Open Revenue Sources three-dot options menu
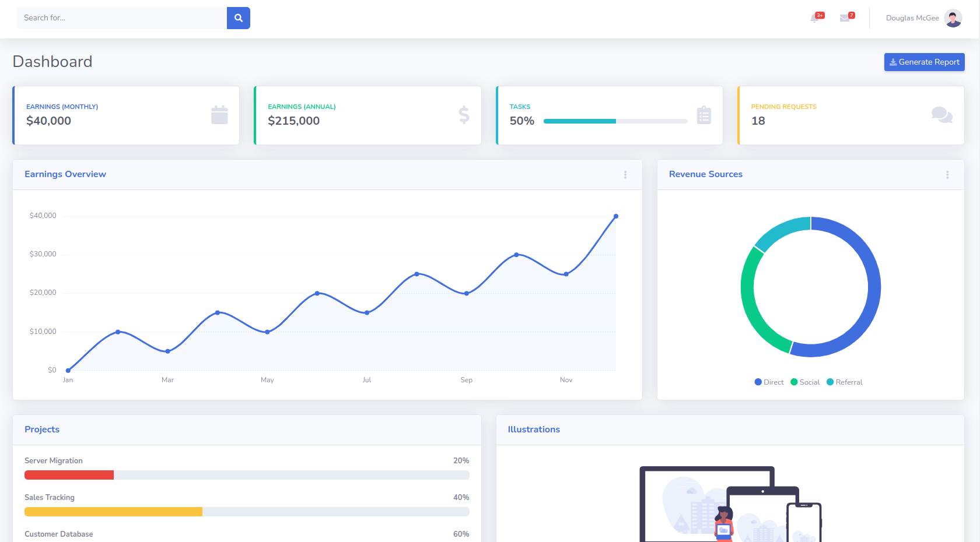980x542 pixels. (x=947, y=175)
